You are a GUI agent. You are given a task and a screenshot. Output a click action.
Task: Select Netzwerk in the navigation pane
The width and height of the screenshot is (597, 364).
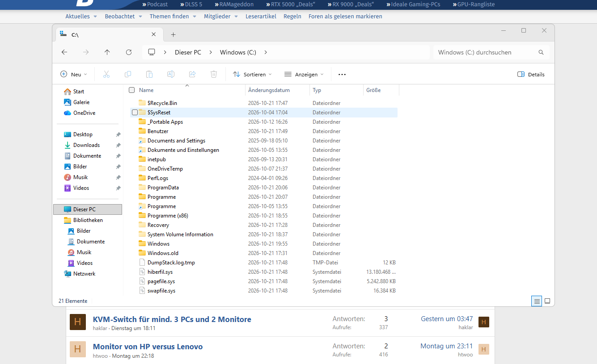click(x=80, y=274)
